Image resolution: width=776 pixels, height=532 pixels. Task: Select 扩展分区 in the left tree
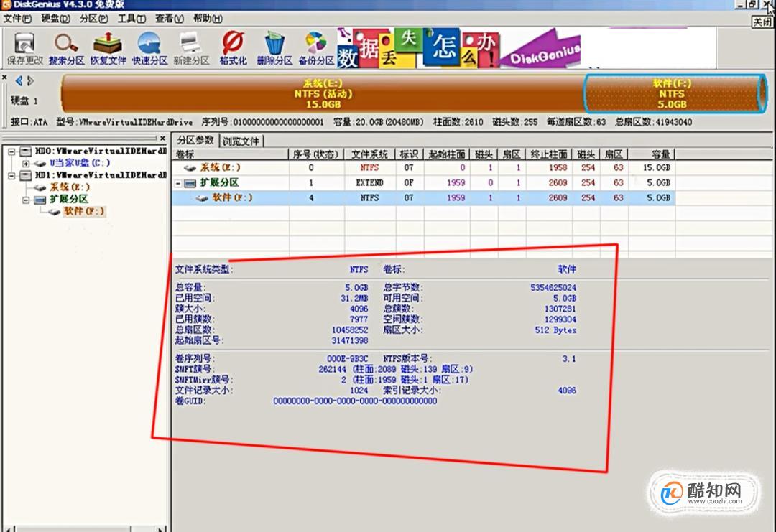[x=69, y=200]
